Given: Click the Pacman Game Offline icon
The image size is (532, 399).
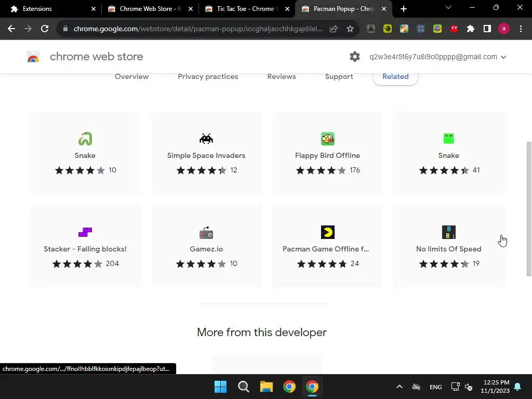Looking at the screenshot, I should click(328, 232).
